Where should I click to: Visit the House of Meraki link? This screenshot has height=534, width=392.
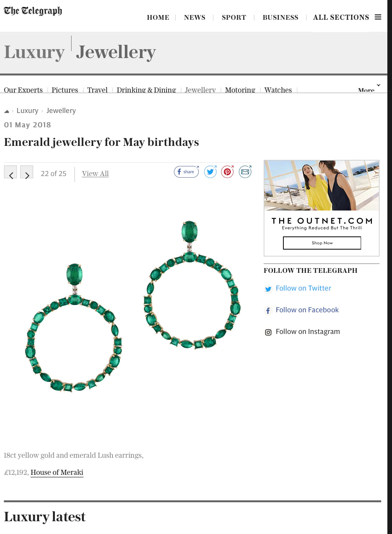point(57,472)
